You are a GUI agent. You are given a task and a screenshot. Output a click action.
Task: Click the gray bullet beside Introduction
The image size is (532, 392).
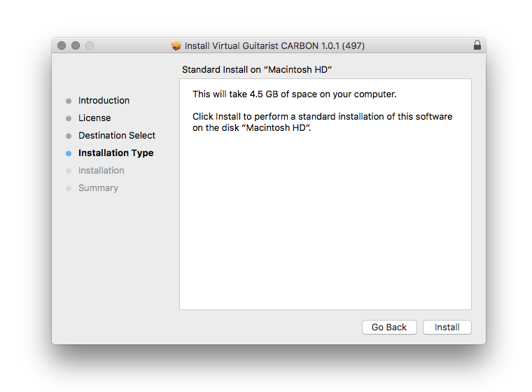[x=69, y=101]
